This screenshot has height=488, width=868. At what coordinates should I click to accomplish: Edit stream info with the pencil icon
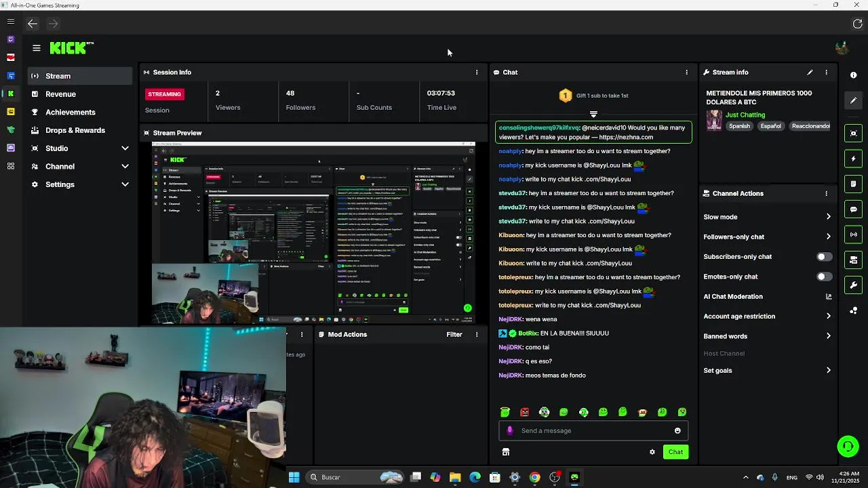coord(810,72)
